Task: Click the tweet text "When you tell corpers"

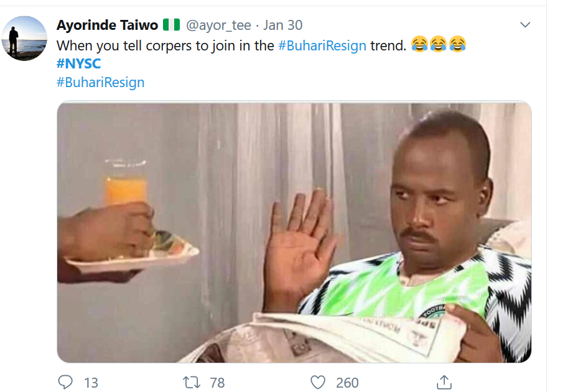Action: 124,46
